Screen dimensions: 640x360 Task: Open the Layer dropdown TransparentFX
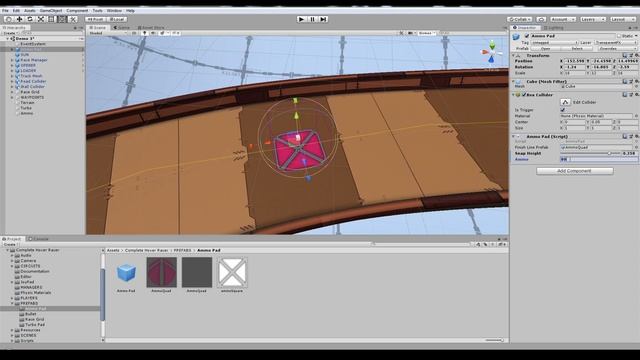(x=616, y=42)
